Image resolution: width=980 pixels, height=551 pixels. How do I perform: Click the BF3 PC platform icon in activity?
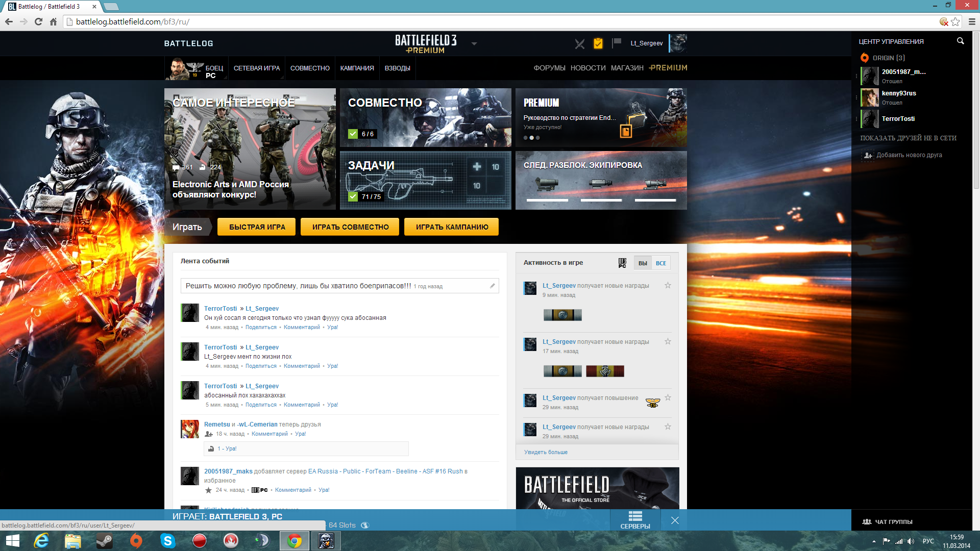click(x=622, y=263)
